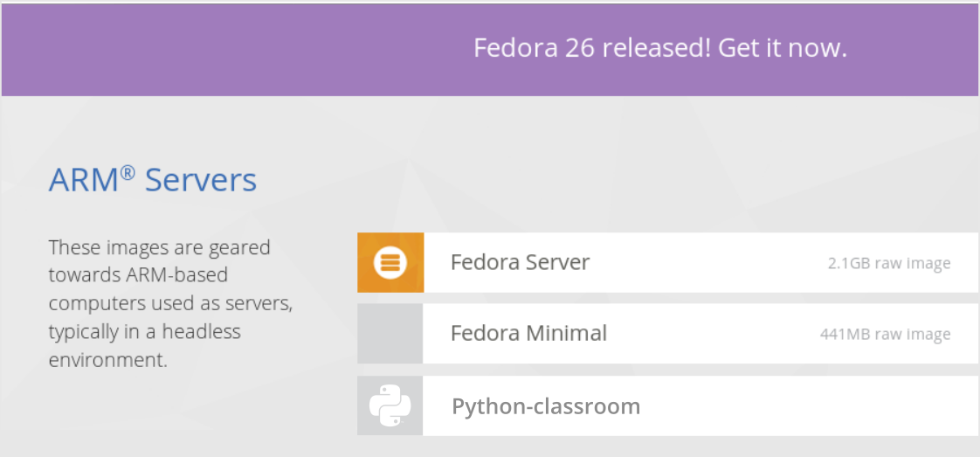Click the 'Fedora 26 released!' announcement text
Image resolution: width=980 pixels, height=457 pixels.
592,48
